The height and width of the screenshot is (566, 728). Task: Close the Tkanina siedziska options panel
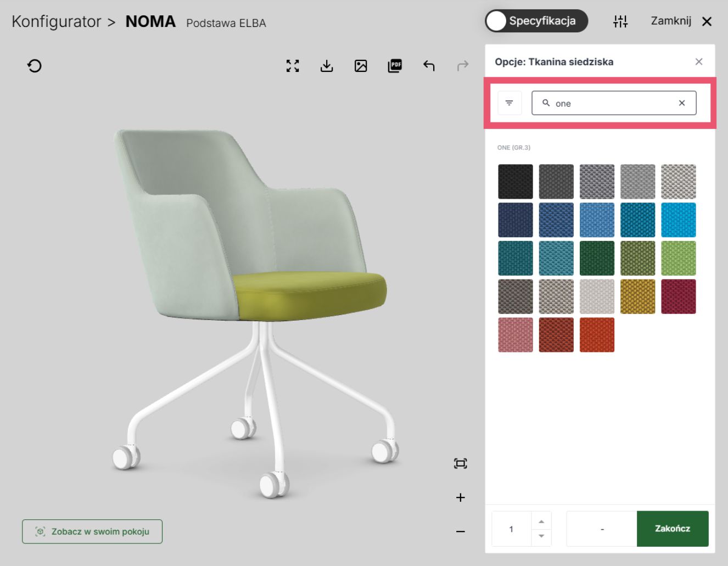point(699,61)
